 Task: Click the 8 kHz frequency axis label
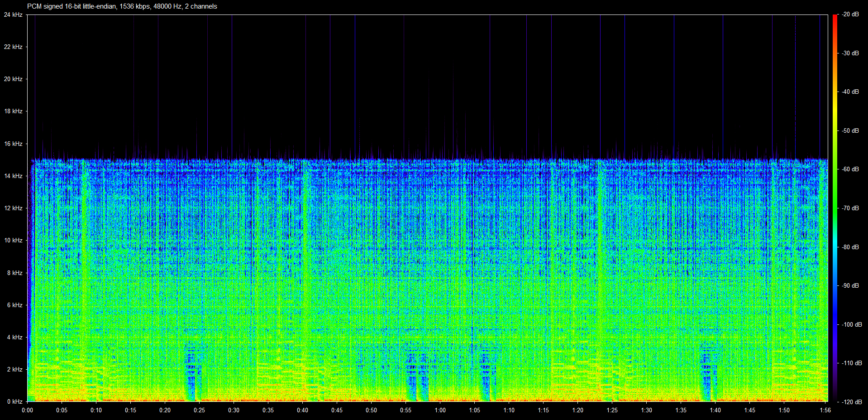click(x=14, y=273)
